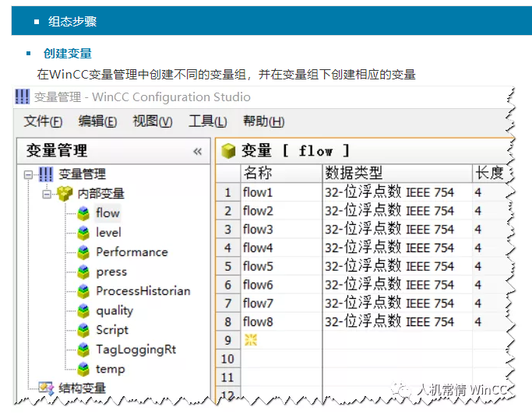Collapse the navigation pane with double chevron
This screenshot has width=532, height=414.
197,152
